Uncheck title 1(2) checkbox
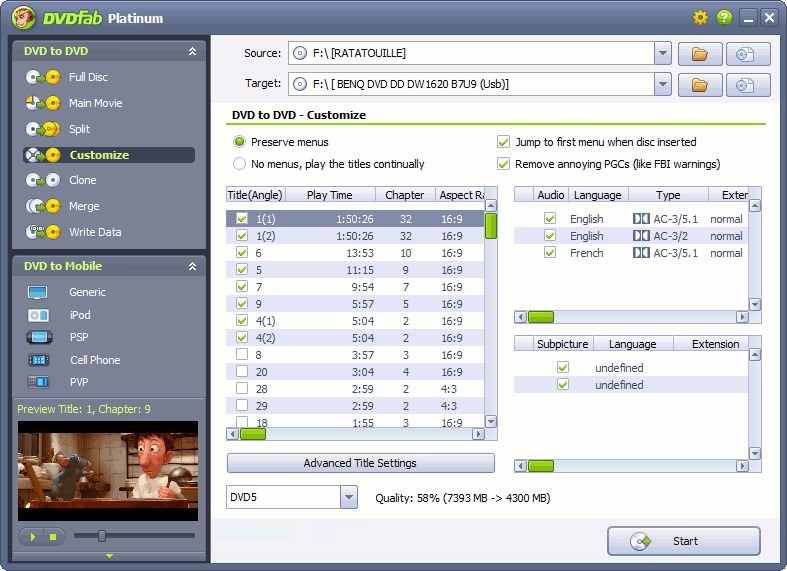 242,235
